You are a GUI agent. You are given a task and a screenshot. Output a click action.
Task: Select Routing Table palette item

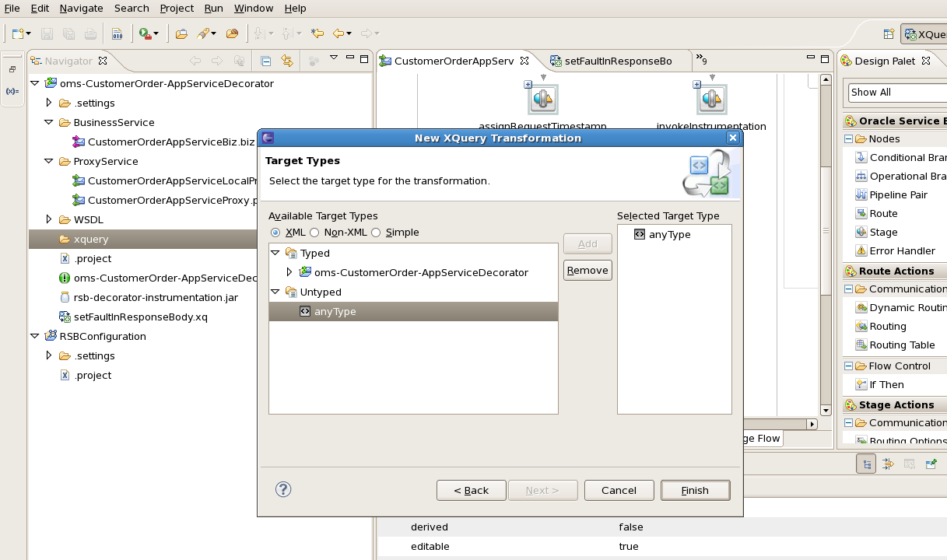pos(895,345)
